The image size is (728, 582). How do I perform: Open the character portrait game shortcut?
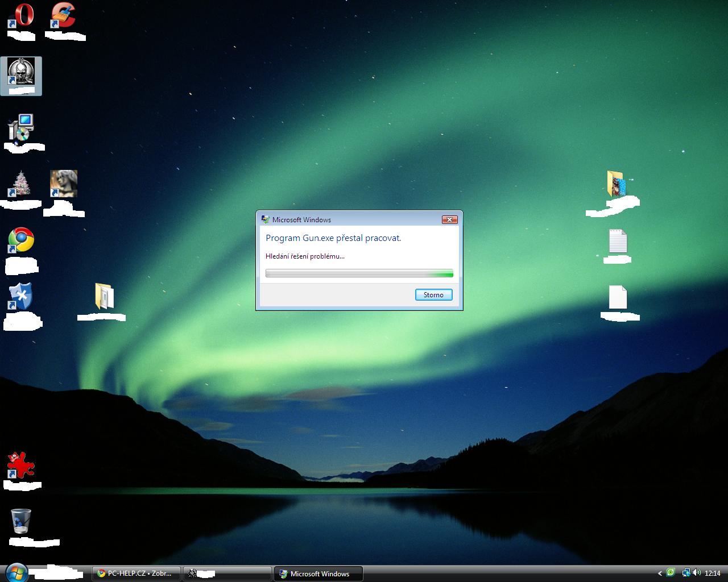pos(63,184)
